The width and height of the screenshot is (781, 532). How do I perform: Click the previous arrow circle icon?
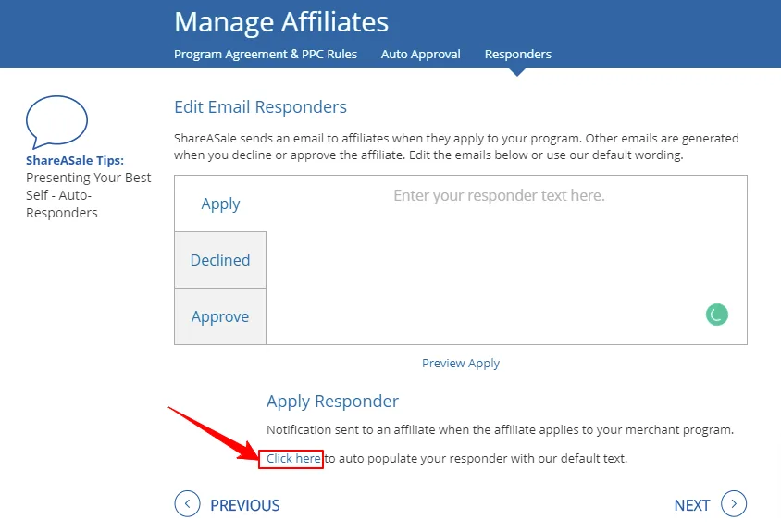(187, 503)
